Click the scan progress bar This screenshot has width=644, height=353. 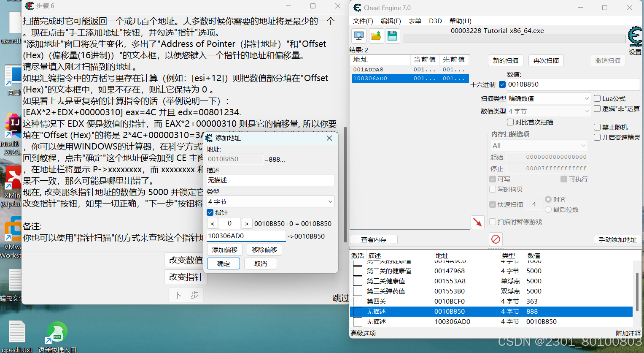(514, 39)
